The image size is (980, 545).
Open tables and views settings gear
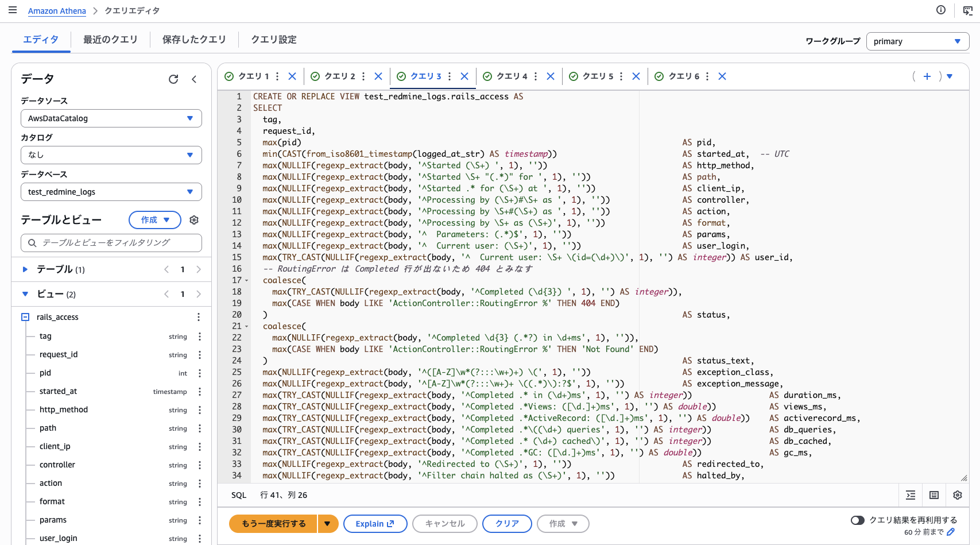click(x=194, y=220)
